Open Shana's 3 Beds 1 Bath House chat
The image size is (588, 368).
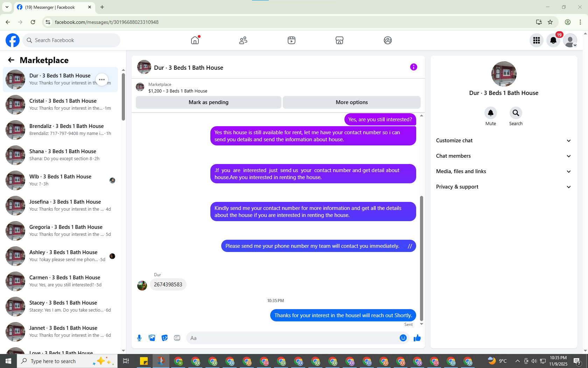[x=61, y=155]
